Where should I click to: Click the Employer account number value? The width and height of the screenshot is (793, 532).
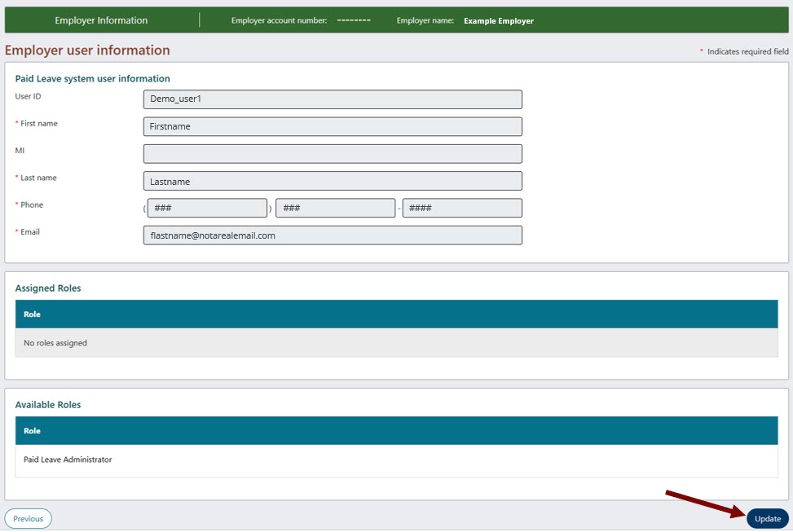click(x=354, y=20)
